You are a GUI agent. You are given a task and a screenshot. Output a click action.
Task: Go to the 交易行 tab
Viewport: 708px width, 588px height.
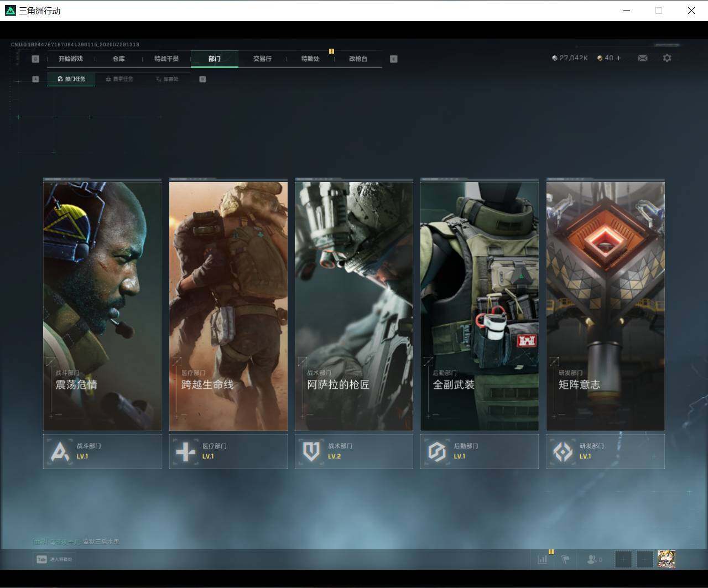(262, 59)
